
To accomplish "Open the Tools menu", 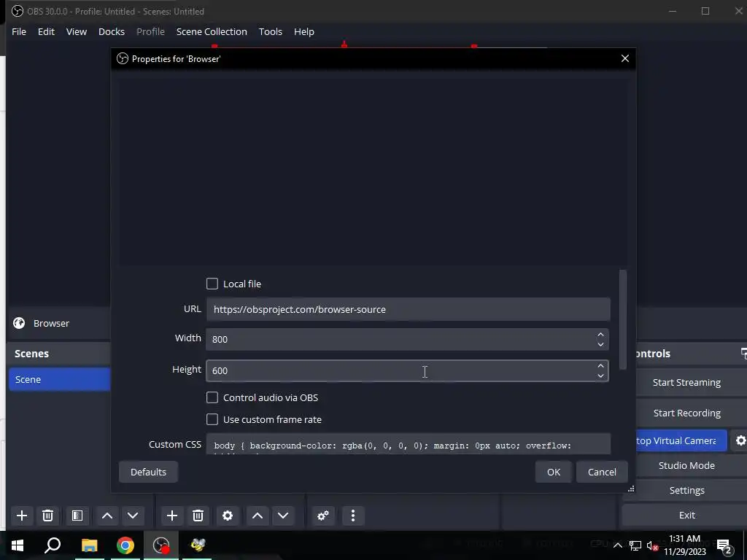I will tap(270, 31).
